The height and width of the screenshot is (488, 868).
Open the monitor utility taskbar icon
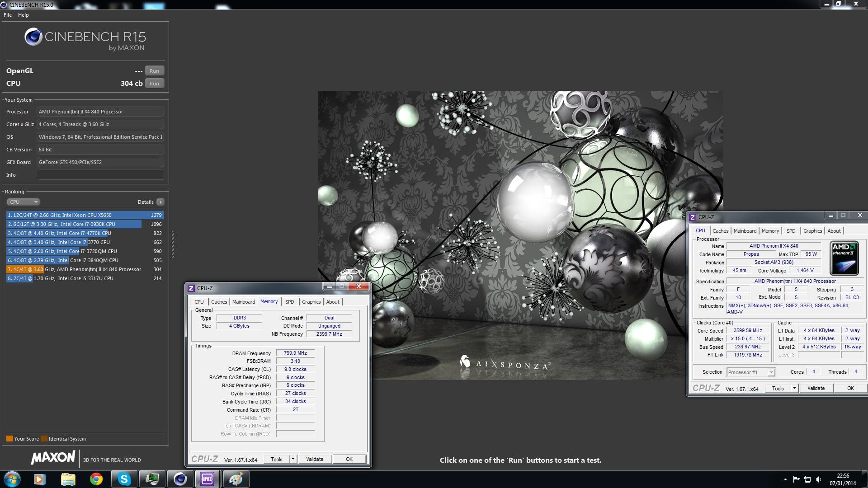coord(152,479)
